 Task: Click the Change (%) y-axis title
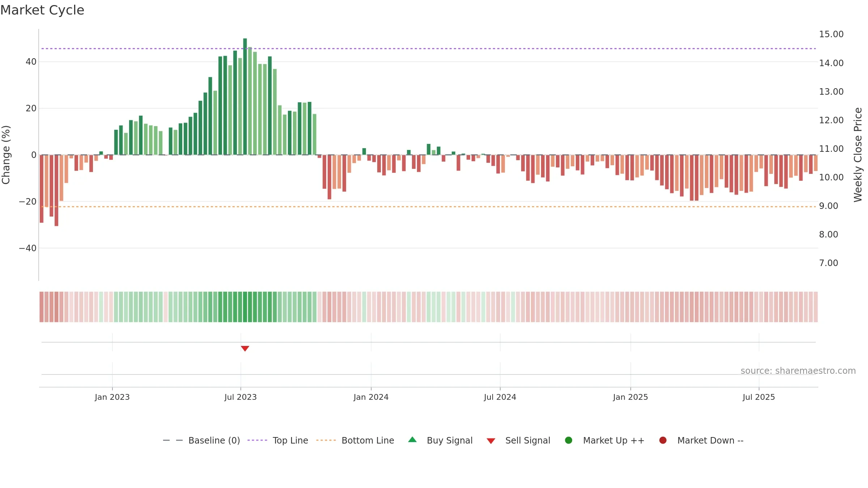(6, 155)
